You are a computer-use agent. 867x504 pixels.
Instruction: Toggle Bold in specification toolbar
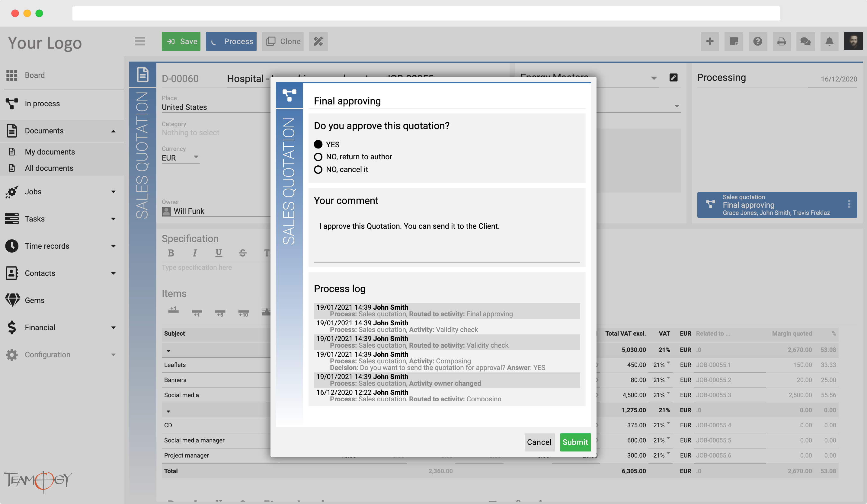tap(171, 253)
